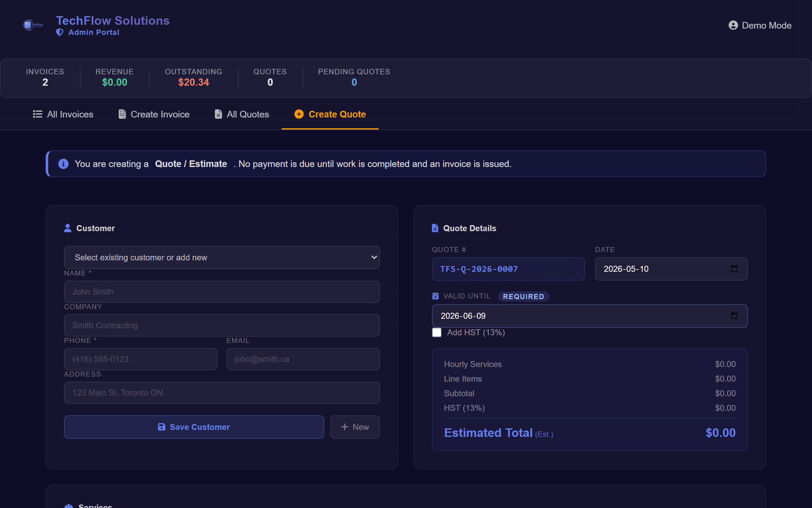The width and height of the screenshot is (812, 508).
Task: Enable the Add HST (13%) checkbox
Action: [436, 333]
